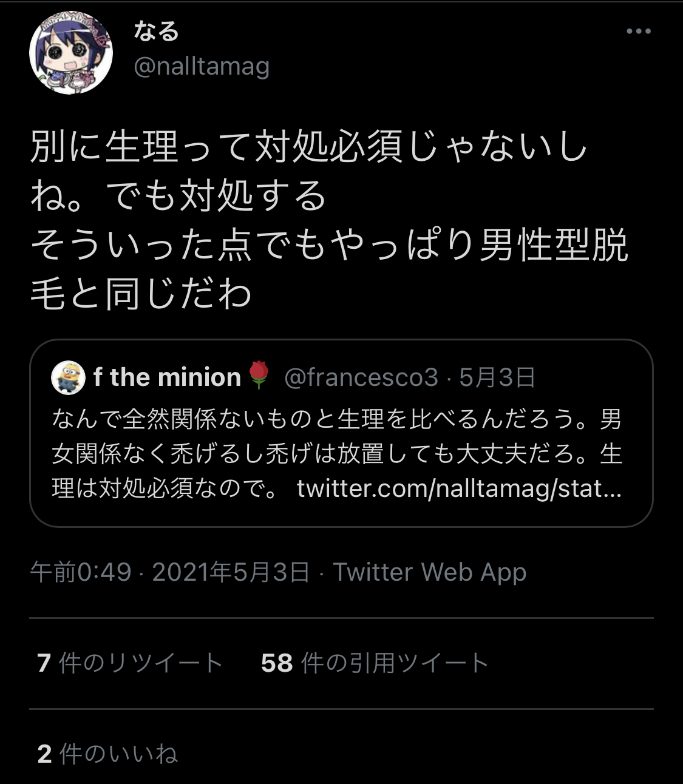Click the rose emoji beside f the minion
Image resolution: width=683 pixels, height=784 pixels.
point(259,376)
